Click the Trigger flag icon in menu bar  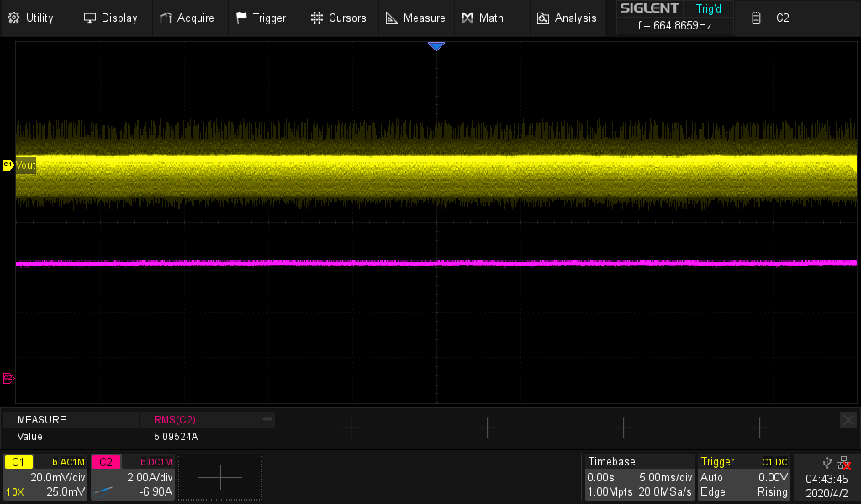coord(241,18)
